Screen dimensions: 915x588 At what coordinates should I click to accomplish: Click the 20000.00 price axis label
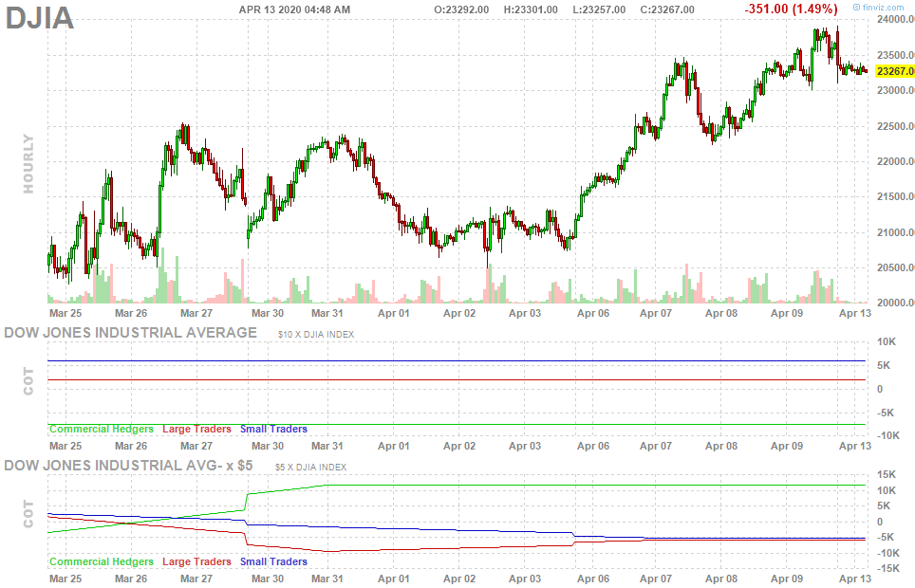click(896, 303)
